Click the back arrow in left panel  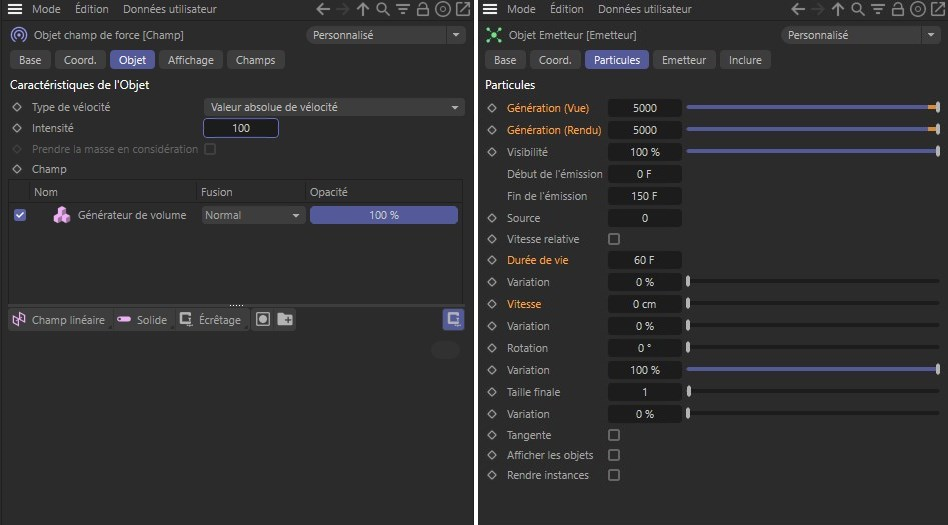pyautogui.click(x=322, y=9)
